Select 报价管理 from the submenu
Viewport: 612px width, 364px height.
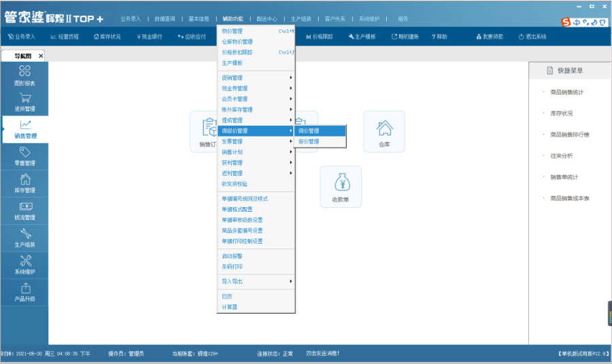click(309, 142)
